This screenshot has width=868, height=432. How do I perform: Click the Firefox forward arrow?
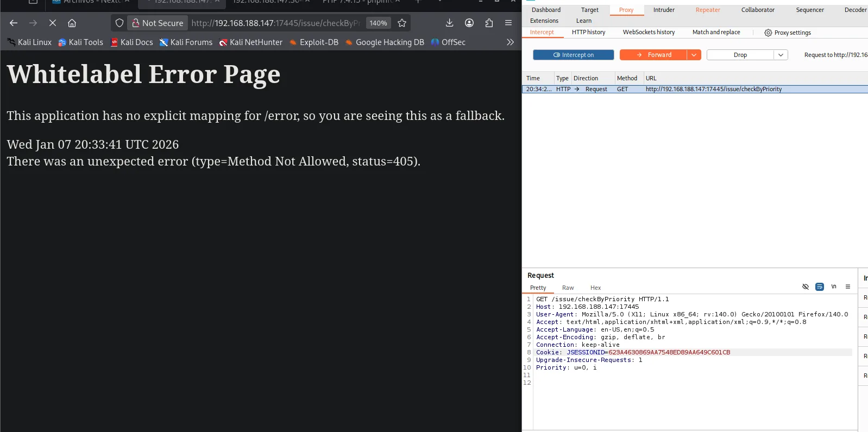point(33,23)
